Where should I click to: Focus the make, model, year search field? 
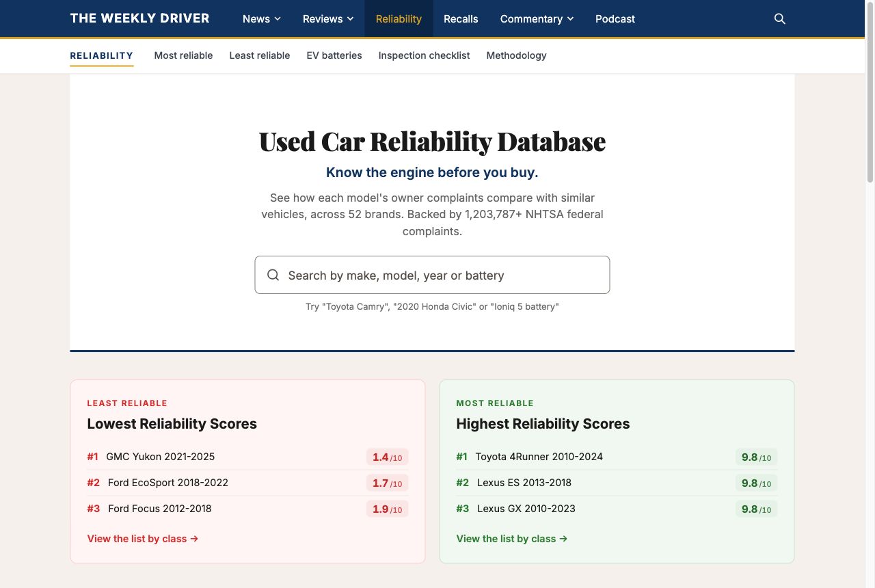pos(432,275)
